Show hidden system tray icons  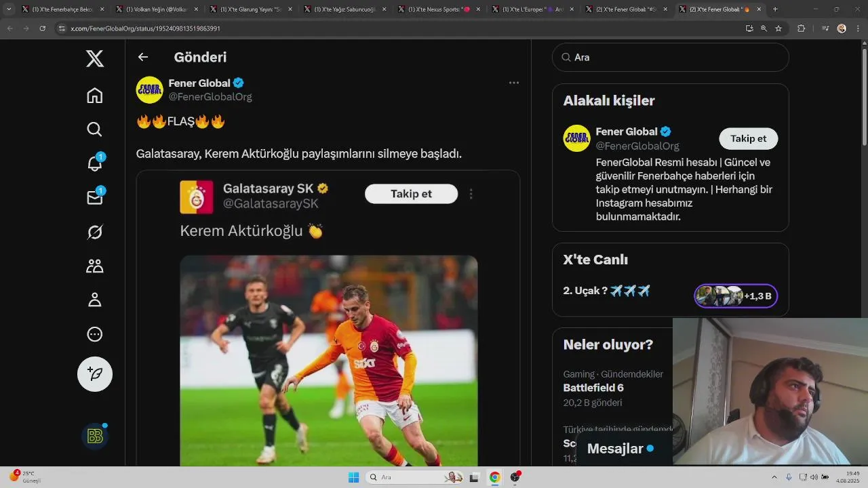tap(774, 477)
